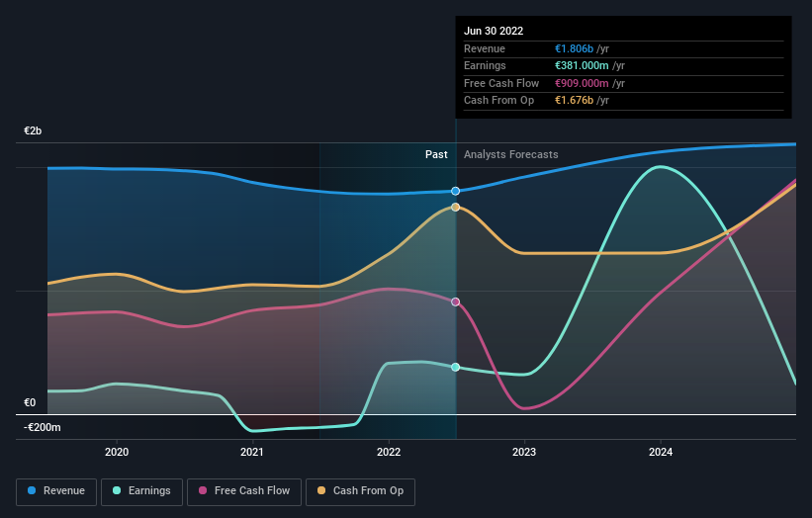The width and height of the screenshot is (812, 518).
Task: Toggle the Earnings legend button
Action: (x=141, y=491)
